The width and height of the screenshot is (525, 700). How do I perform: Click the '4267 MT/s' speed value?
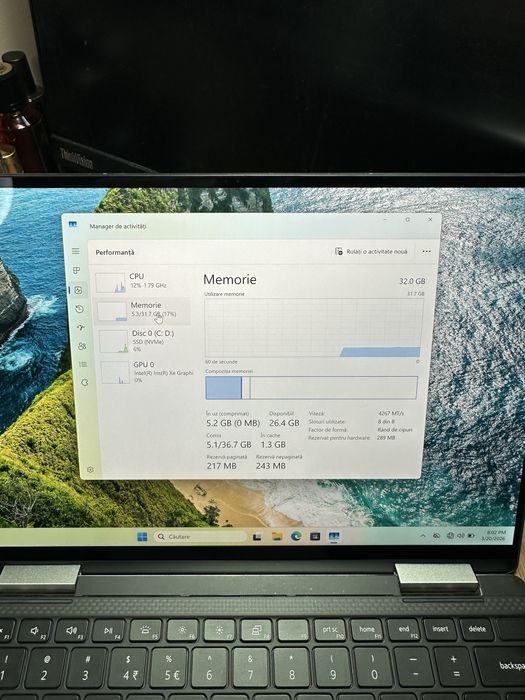click(391, 413)
